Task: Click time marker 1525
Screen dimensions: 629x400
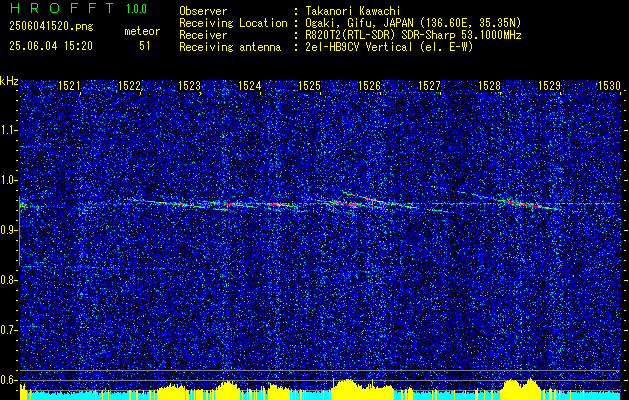Action: 310,85
